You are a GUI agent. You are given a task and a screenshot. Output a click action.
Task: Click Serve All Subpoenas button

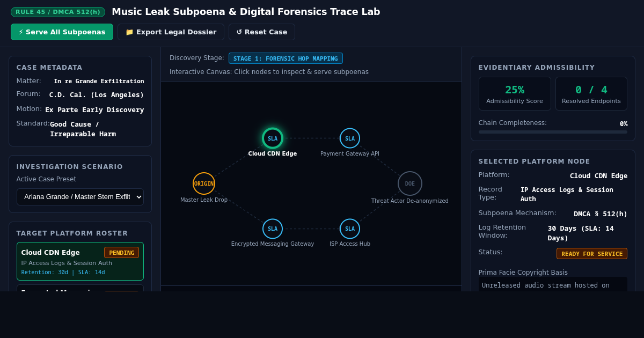62,32
